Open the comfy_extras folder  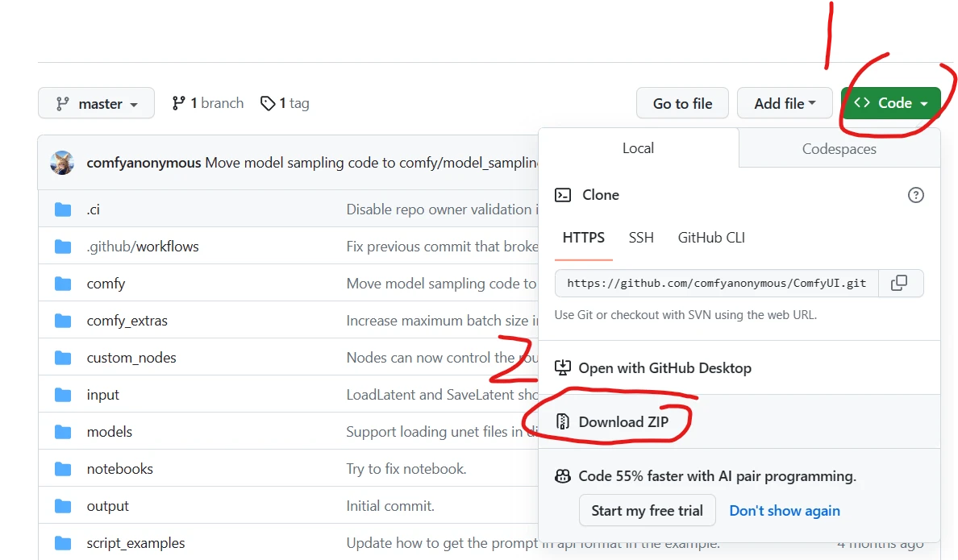coord(127,321)
